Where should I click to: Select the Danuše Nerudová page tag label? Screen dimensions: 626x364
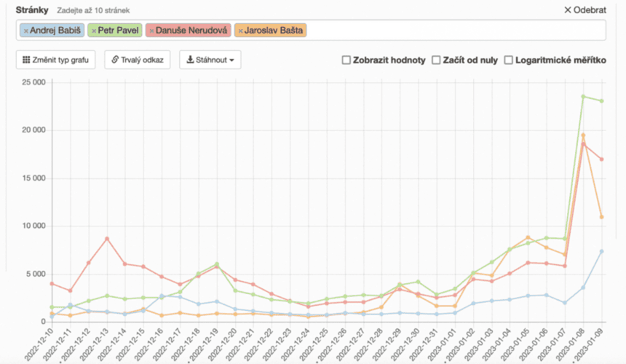[x=191, y=30]
